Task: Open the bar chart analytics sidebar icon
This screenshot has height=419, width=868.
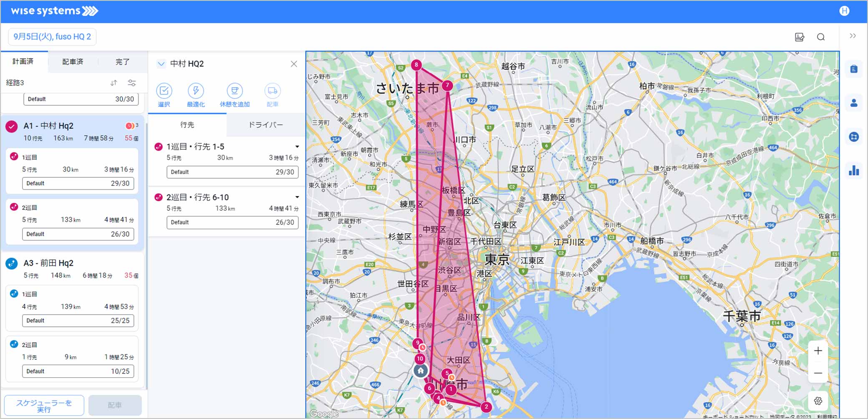Action: point(853,170)
